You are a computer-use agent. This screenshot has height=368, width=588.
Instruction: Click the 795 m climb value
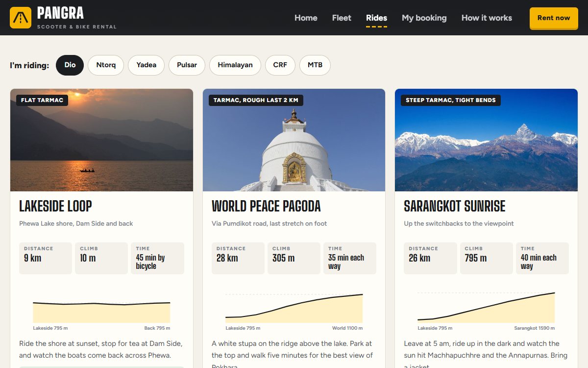click(x=476, y=258)
